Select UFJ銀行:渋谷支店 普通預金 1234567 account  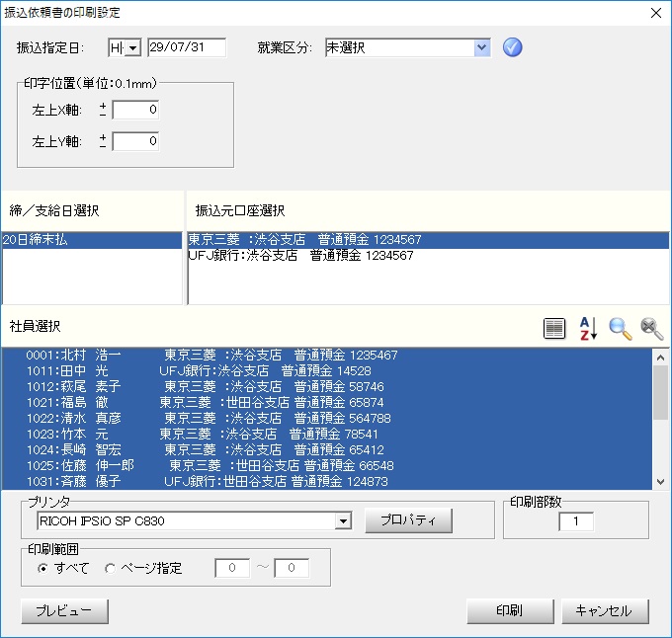click(428, 256)
